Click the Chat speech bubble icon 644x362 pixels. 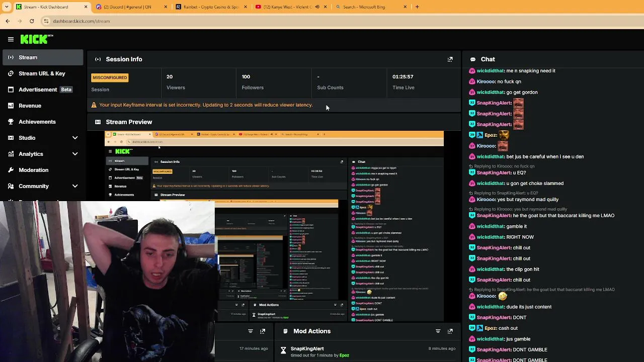click(x=473, y=59)
